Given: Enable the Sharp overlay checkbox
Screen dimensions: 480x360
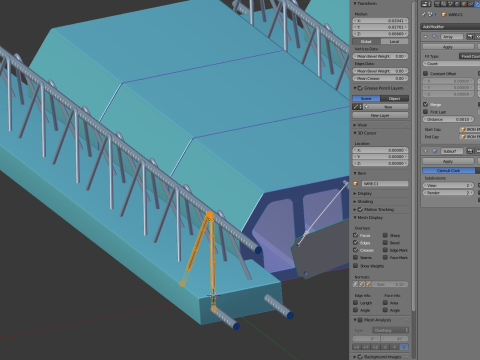Looking at the screenshot, I should [385, 235].
